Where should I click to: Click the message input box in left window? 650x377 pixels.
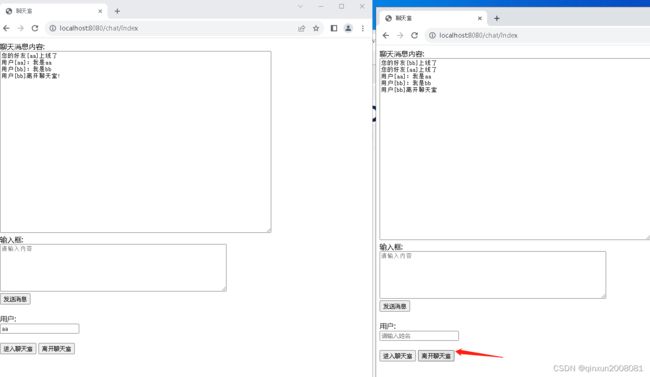coord(113,268)
